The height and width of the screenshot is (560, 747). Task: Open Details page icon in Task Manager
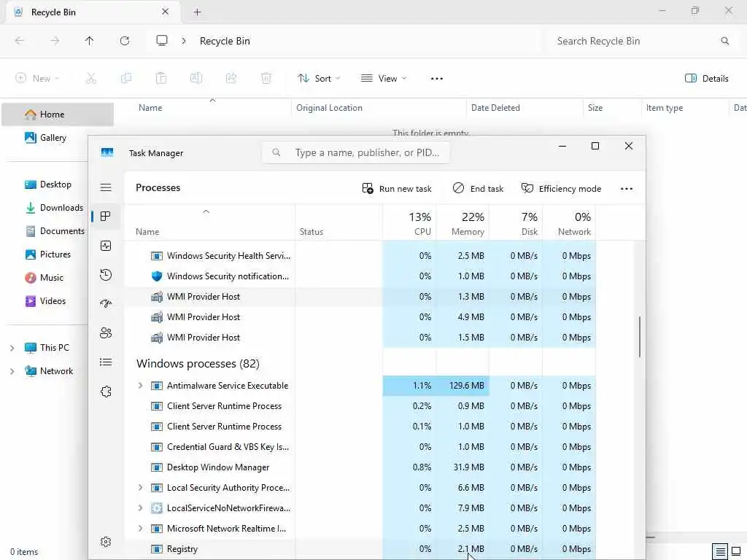click(106, 362)
